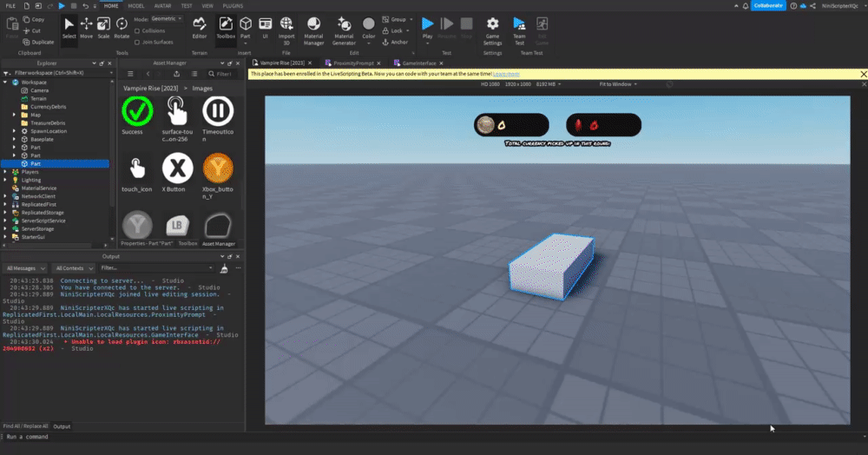Switch to the TEST ribbon tab
Image resolution: width=868 pixels, height=455 pixels.
[187, 6]
